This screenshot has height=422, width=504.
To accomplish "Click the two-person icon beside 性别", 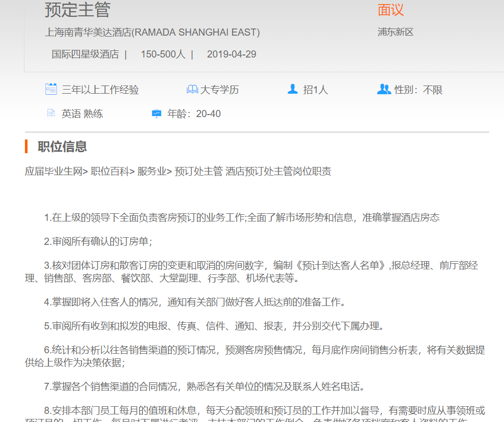I will click(384, 89).
